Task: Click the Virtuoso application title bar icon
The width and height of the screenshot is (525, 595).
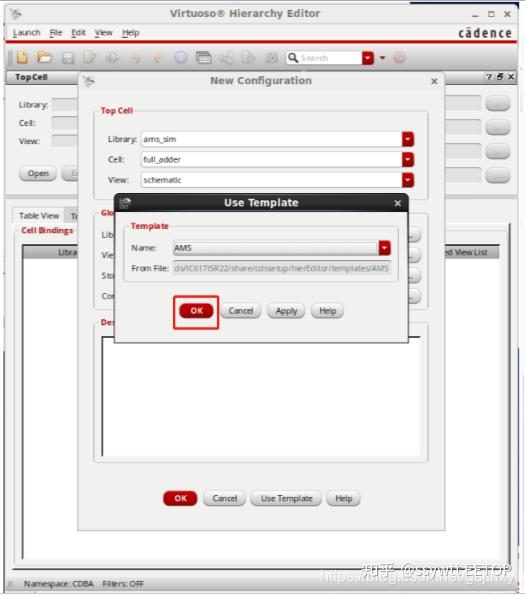Action: pos(16,14)
